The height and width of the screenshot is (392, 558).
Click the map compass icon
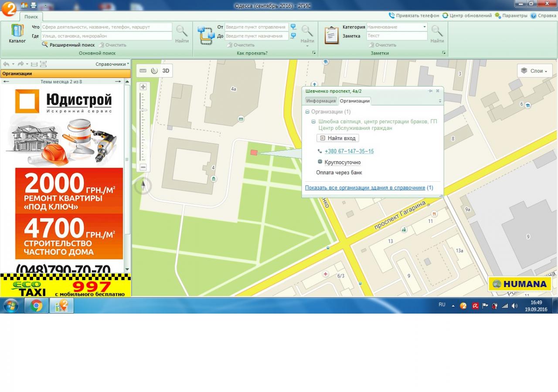point(143,186)
